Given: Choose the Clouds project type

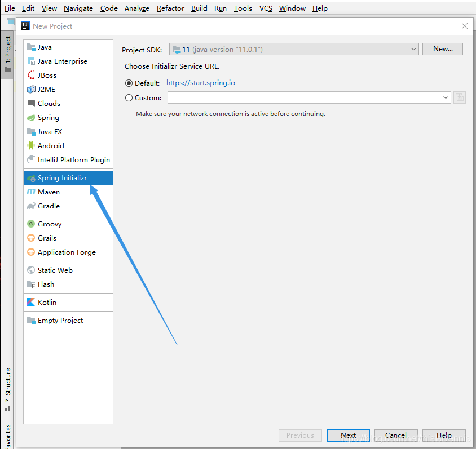Looking at the screenshot, I should [x=68, y=104].
